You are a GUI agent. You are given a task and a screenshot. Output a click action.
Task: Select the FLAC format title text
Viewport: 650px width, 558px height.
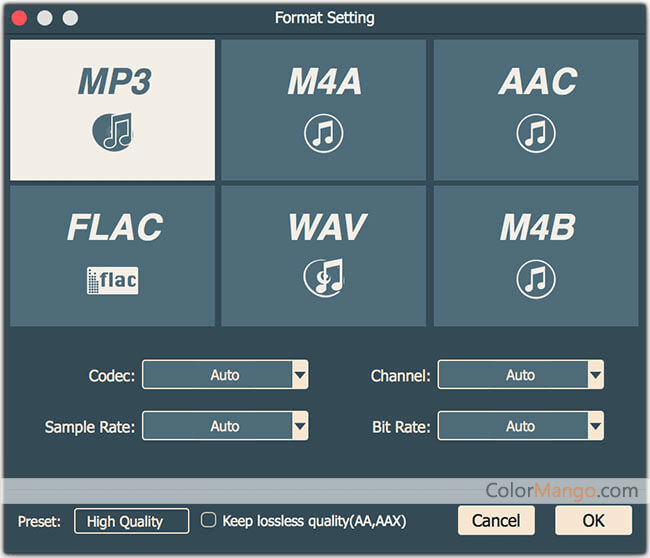pos(112,229)
